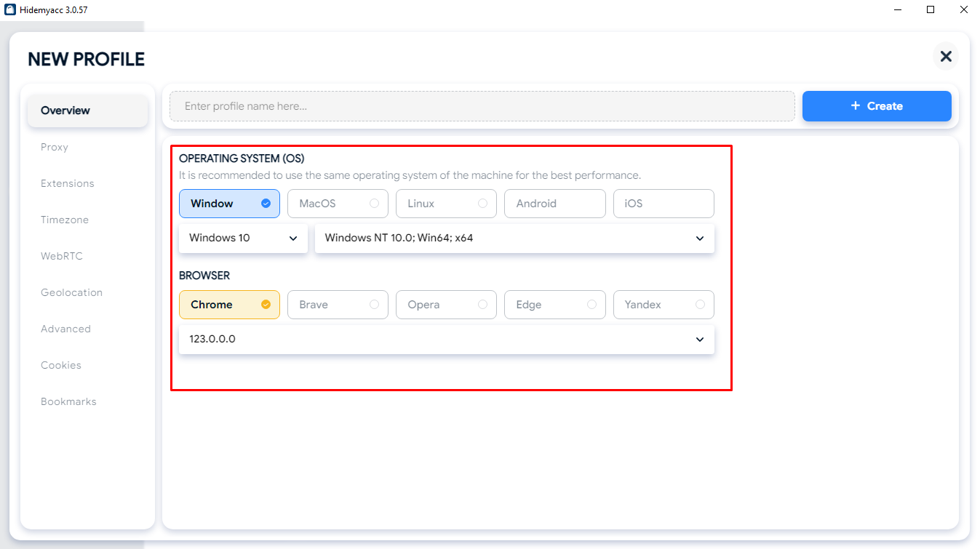The image size is (980, 549).
Task: Close the New Profile dialog with X
Action: tap(946, 56)
